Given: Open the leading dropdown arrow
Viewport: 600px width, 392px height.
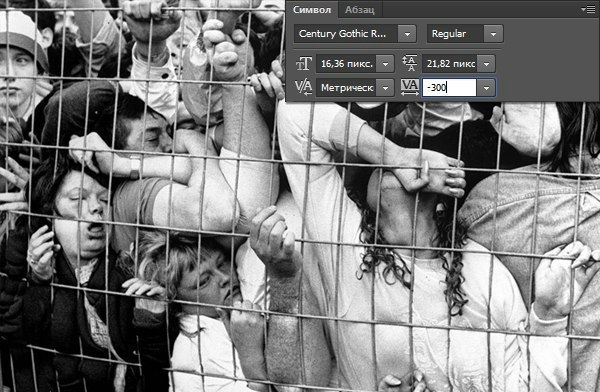Looking at the screenshot, I should coord(486,64).
